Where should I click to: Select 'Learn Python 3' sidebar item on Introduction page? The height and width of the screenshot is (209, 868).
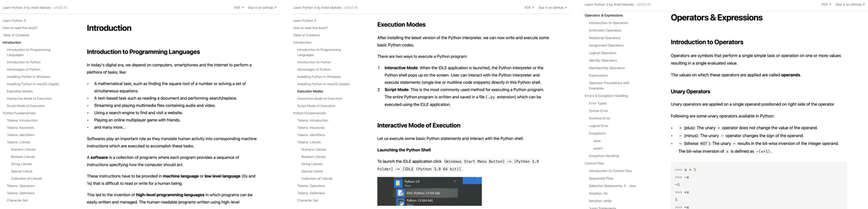[14, 20]
